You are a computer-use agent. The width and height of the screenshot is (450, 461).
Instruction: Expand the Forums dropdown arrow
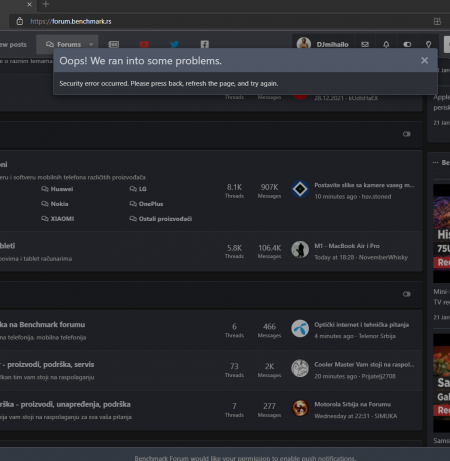click(91, 44)
